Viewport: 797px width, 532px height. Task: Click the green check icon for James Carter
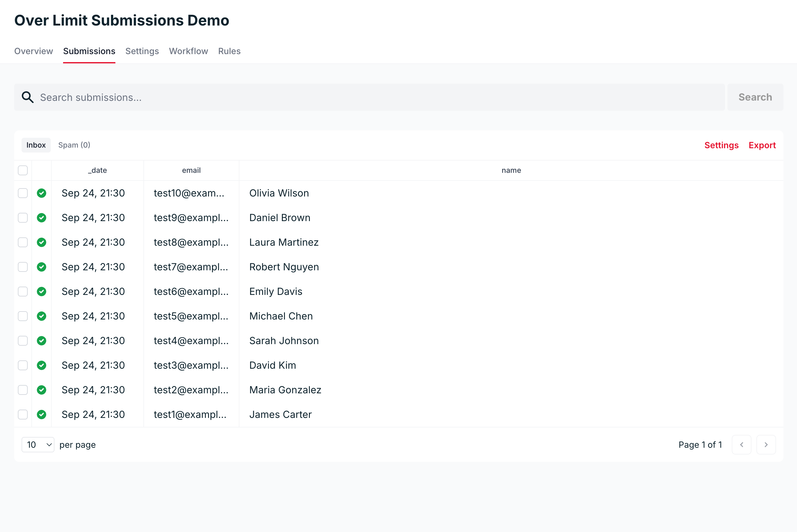(x=42, y=414)
